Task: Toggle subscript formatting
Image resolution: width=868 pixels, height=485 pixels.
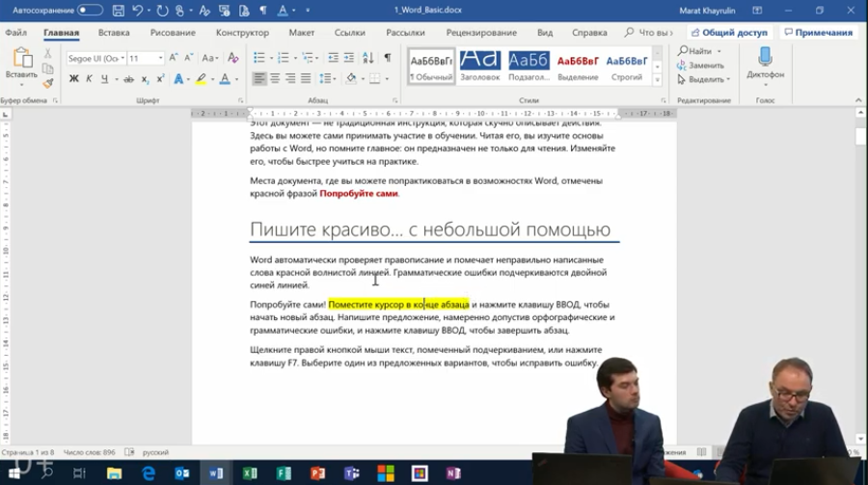Action: pyautogui.click(x=145, y=79)
